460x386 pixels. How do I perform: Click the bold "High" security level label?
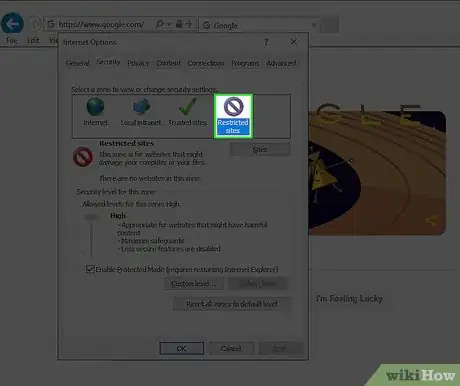[x=118, y=216]
